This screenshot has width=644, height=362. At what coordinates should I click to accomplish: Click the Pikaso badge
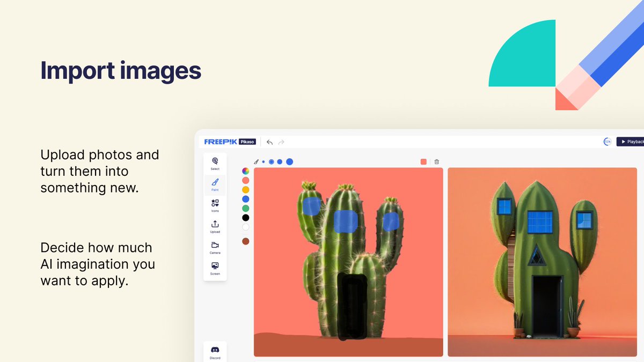[x=247, y=142]
